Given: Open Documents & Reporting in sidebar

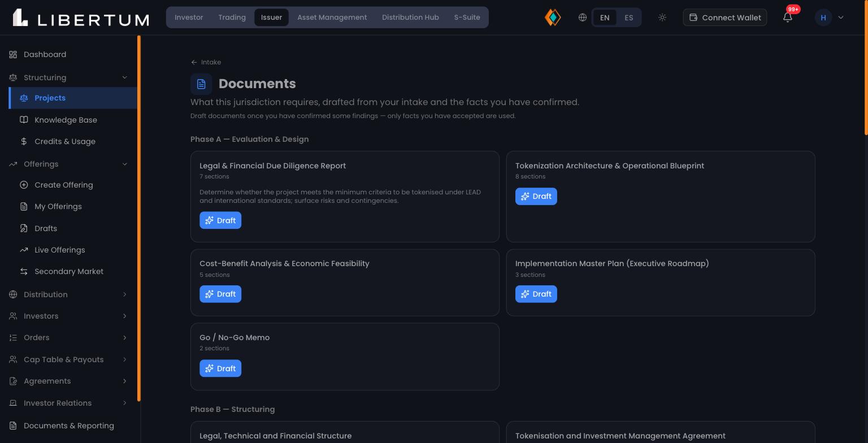Looking at the screenshot, I should (70, 425).
